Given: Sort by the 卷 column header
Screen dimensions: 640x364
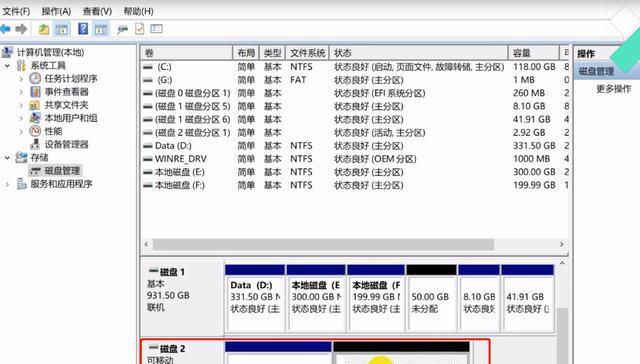Looking at the screenshot, I should pos(187,53).
